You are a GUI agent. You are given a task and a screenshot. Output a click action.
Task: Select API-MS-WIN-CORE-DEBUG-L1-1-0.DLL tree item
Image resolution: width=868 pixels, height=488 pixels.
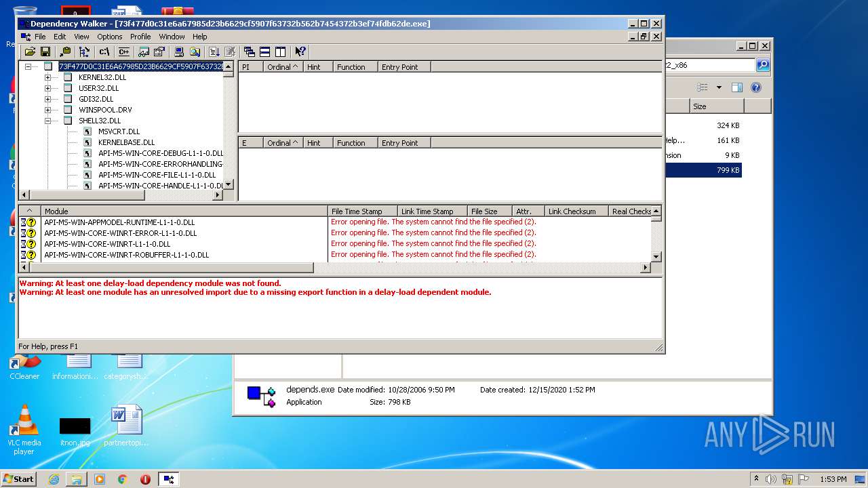coord(160,153)
